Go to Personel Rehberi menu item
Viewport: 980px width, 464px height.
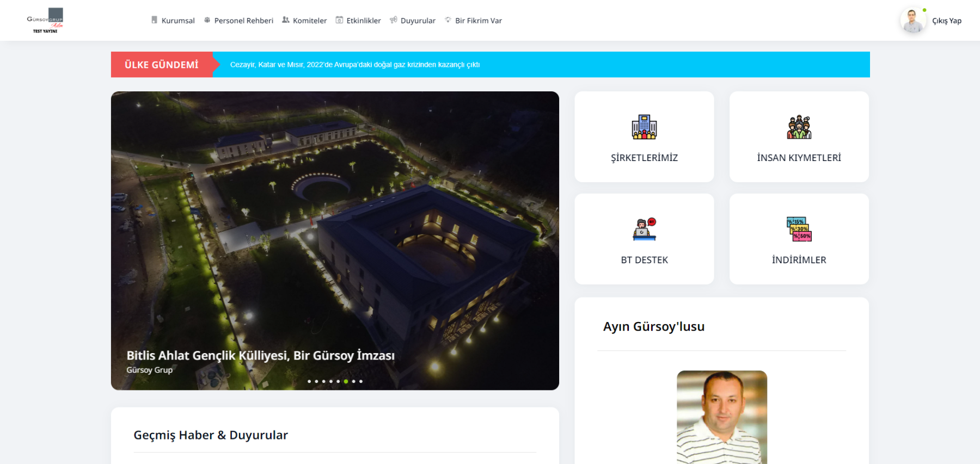click(243, 21)
